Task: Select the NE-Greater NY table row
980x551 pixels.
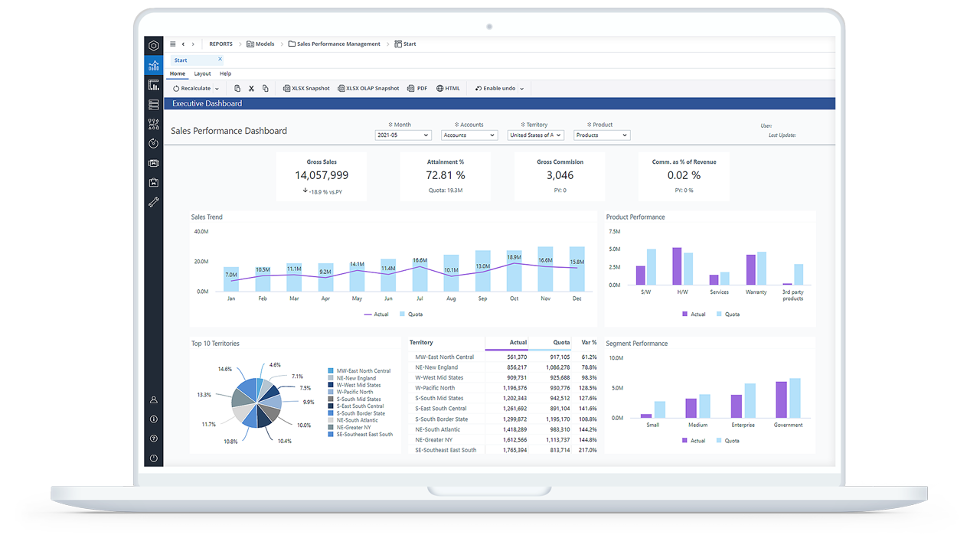Action: point(504,440)
